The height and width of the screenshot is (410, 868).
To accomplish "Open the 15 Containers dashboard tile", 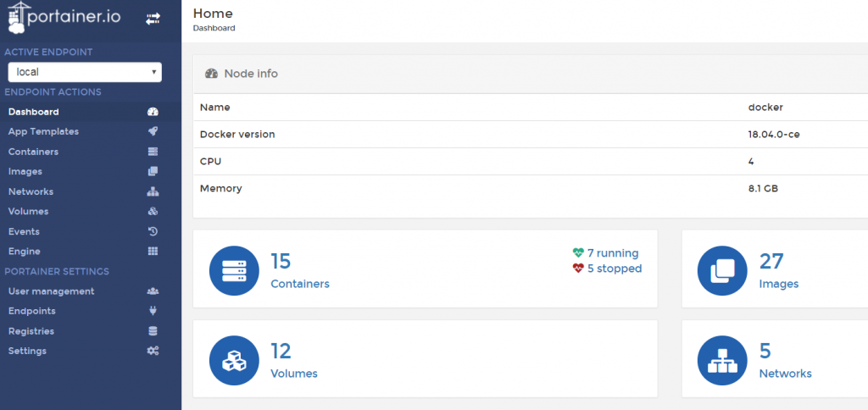I will coord(426,269).
